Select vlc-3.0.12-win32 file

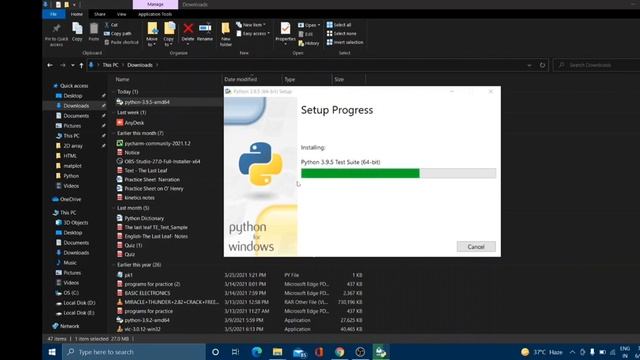pyautogui.click(x=142, y=329)
